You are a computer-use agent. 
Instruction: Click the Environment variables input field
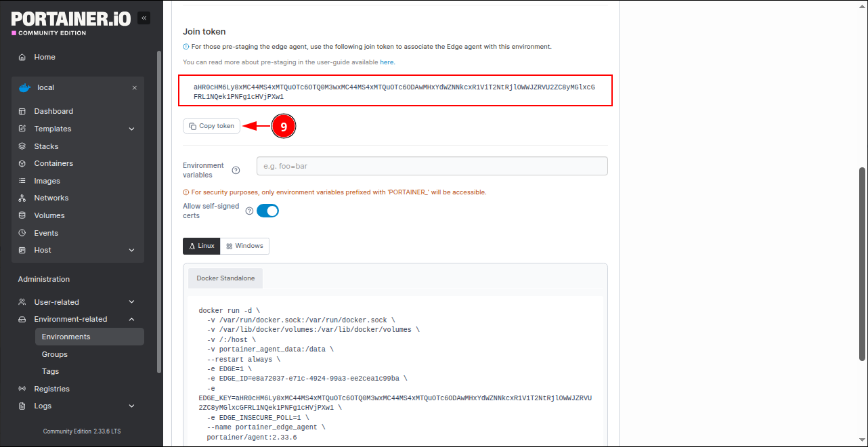click(431, 166)
